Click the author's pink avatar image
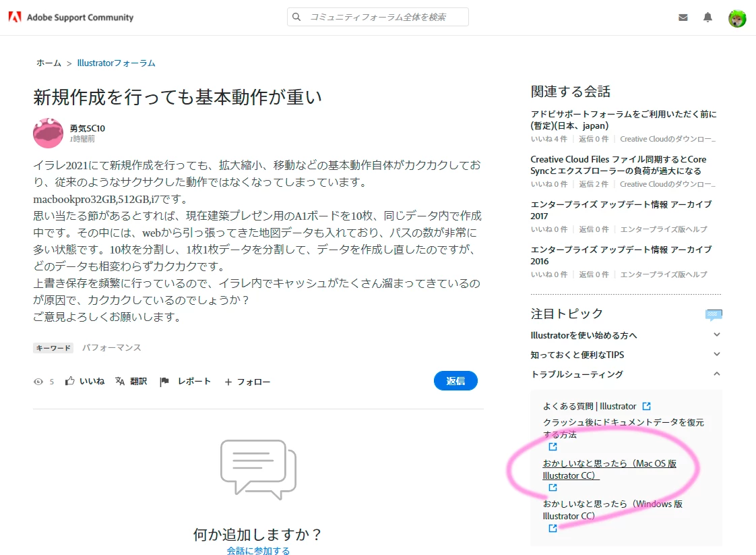The height and width of the screenshot is (555, 756). point(49,133)
